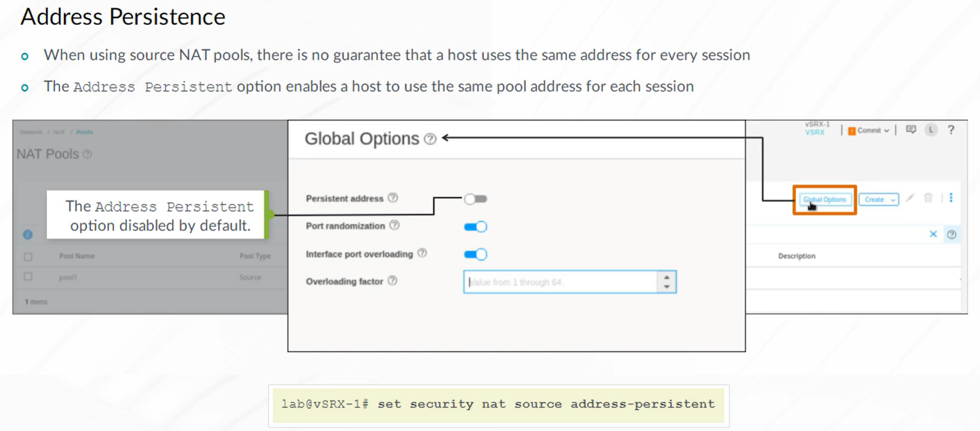Viewport: 980px width, 431px height.
Task: Open the Commit dropdown menu
Action: point(868,130)
